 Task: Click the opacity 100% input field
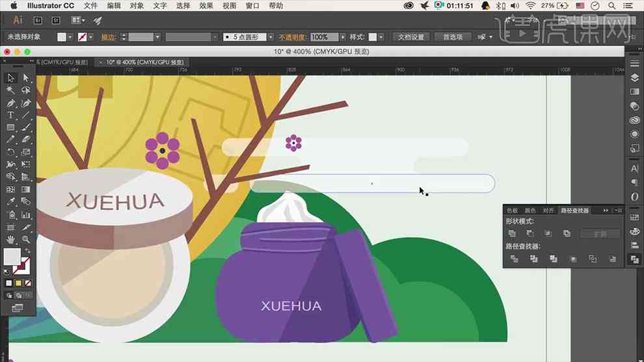tap(324, 37)
